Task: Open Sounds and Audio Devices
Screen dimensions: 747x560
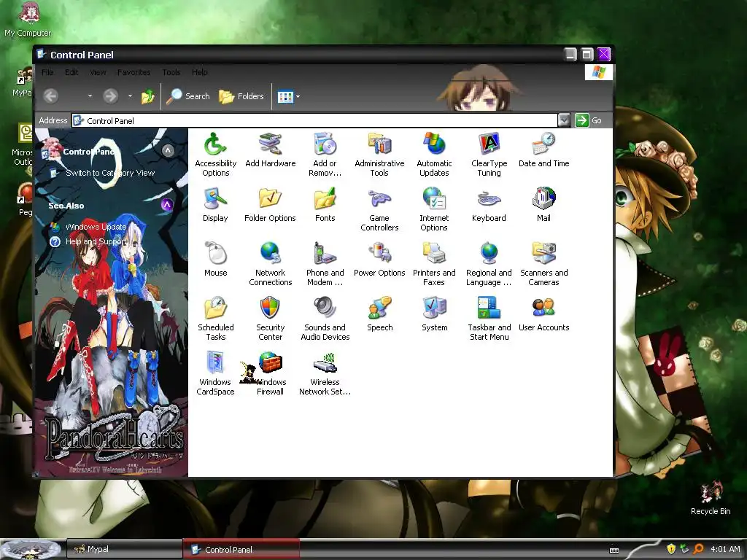Action: pos(325,318)
